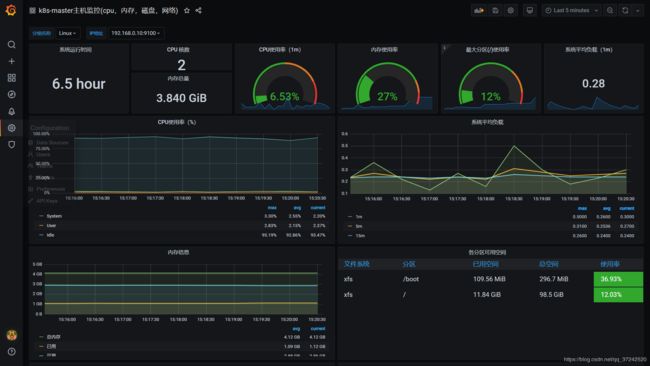Viewport: 650px width, 366px height.
Task: Open the 192.168.0.10:9100 host dropdown
Action: coord(135,33)
